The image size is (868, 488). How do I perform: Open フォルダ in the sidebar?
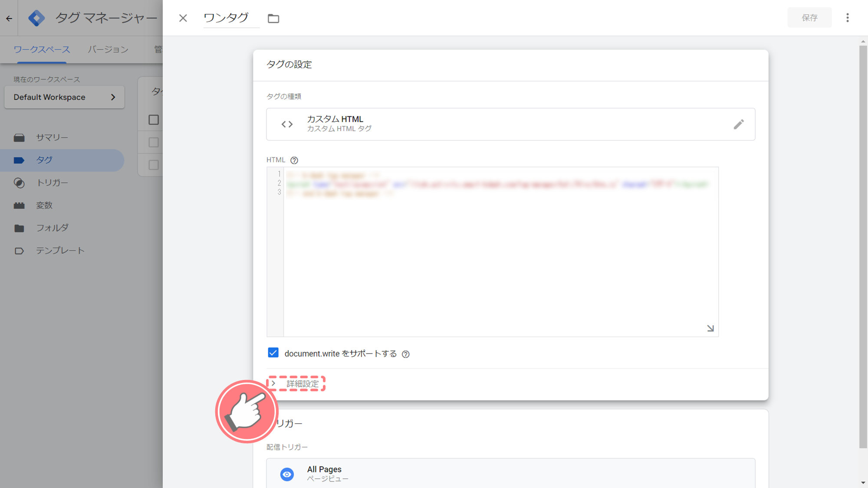pos(62,228)
